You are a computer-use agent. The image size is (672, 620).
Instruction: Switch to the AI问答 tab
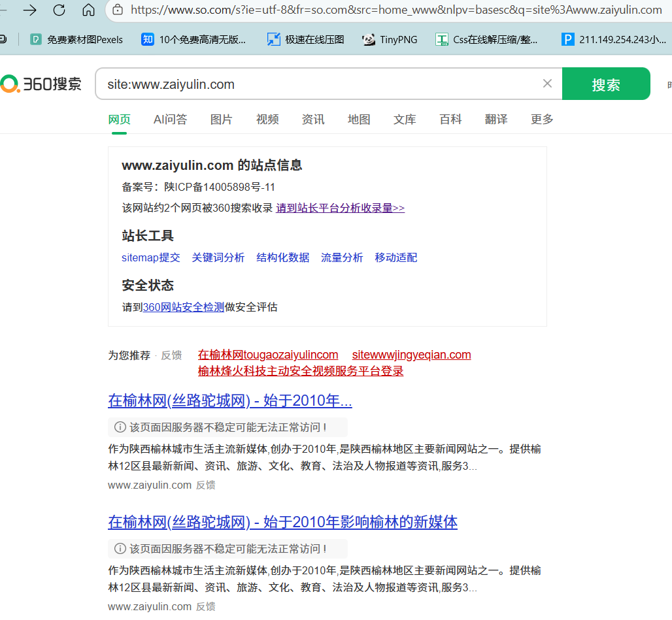point(170,120)
